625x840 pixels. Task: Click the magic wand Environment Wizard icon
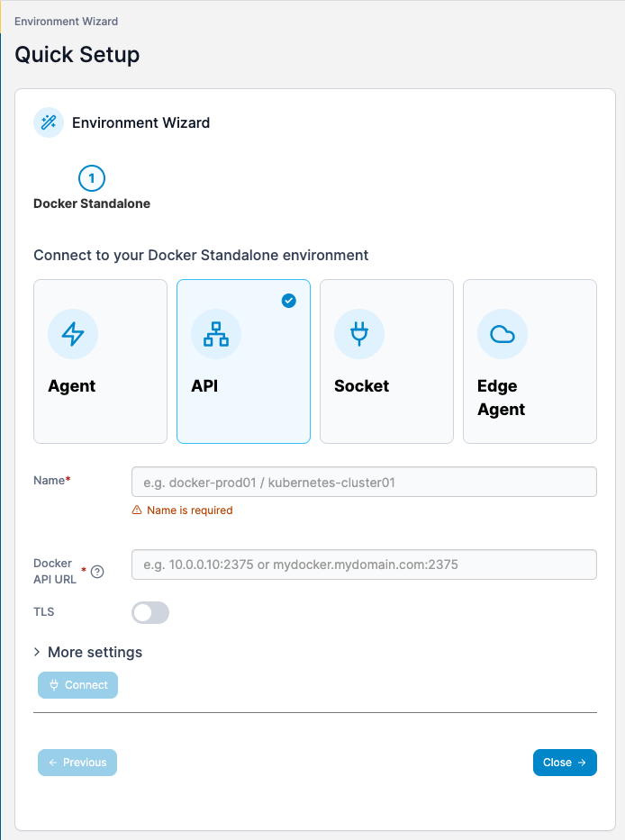point(49,122)
